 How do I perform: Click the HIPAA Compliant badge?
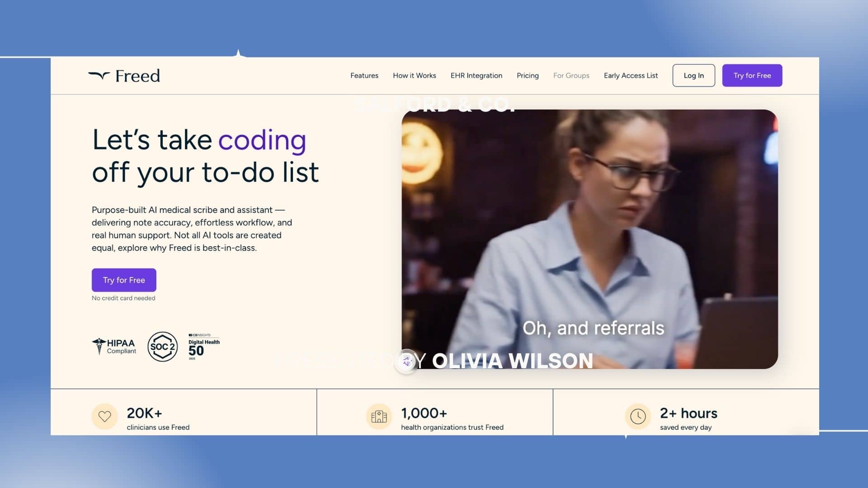[114, 347]
